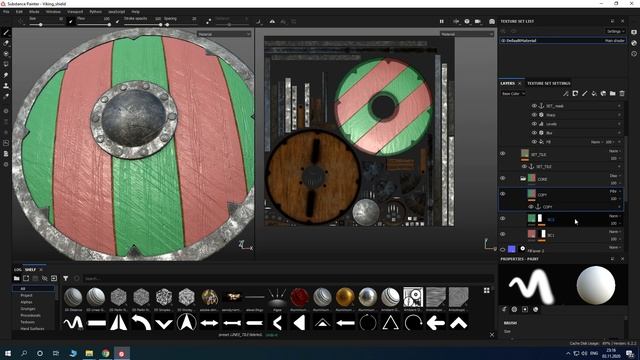
Task: Click the brush Flow slider
Action: tap(93, 24)
